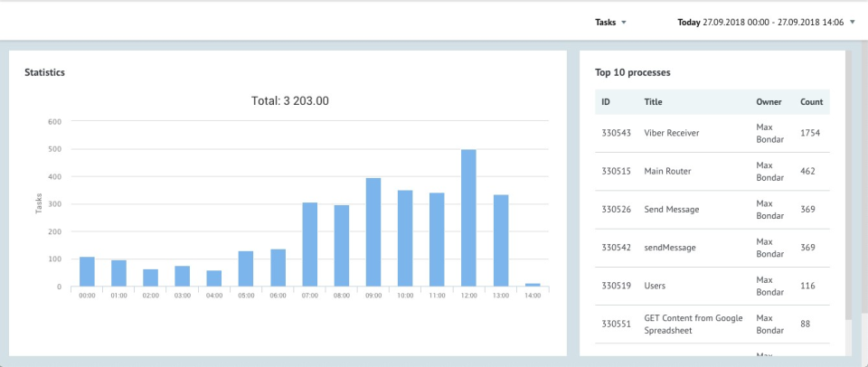The width and height of the screenshot is (868, 367).
Task: Open the Tasks dropdown
Action: tap(610, 23)
